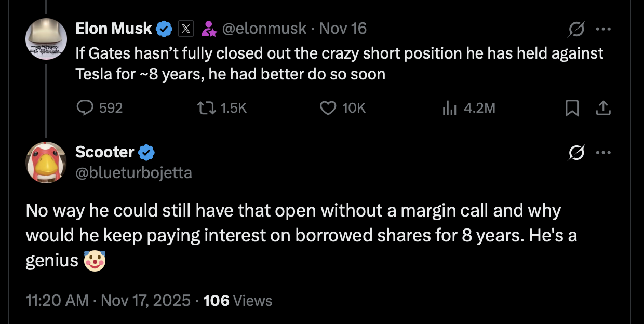Click the Nov 16 timestamp on Elon Musk's tweet
The width and height of the screenshot is (644, 324).
point(343,29)
